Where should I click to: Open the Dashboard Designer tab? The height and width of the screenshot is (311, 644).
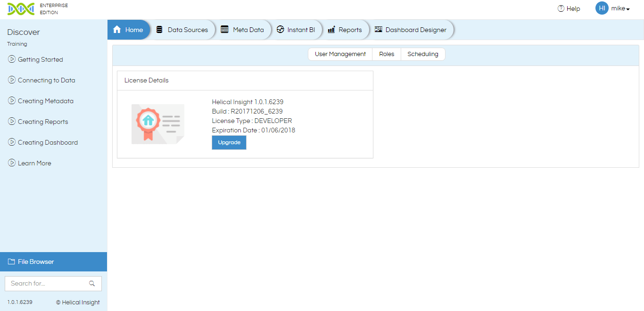point(411,30)
